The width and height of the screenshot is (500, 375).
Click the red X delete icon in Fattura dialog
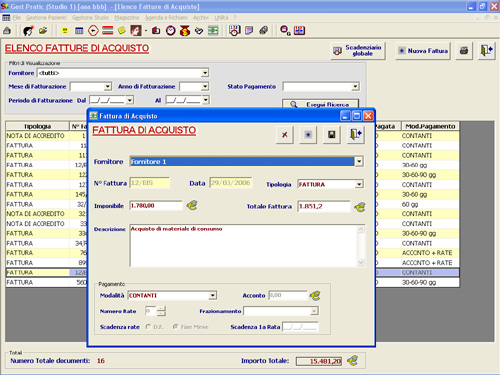(x=284, y=135)
